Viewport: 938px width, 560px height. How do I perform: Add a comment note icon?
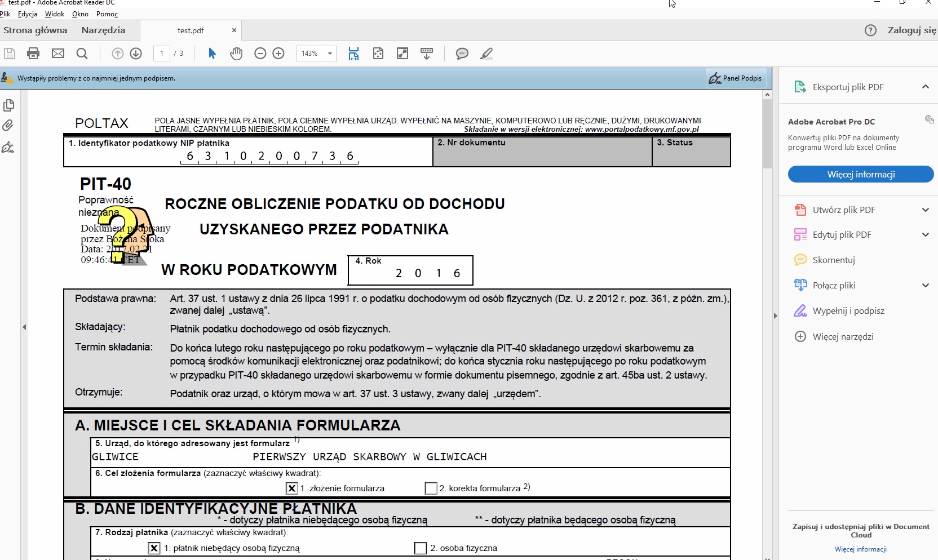[462, 54]
